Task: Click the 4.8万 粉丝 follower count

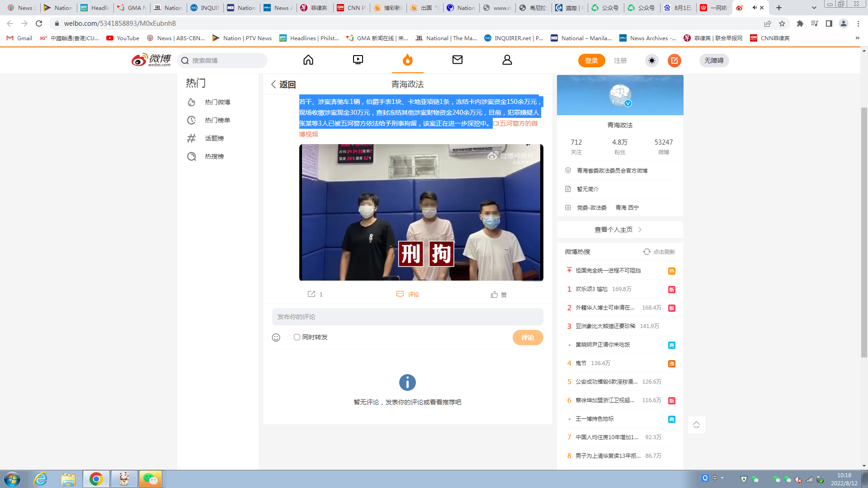Action: [x=620, y=146]
